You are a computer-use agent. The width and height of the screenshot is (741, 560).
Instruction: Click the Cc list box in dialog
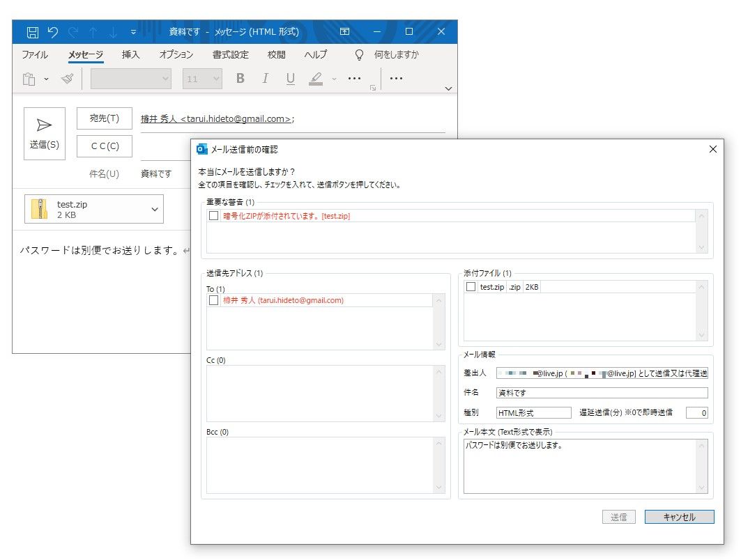(x=326, y=394)
